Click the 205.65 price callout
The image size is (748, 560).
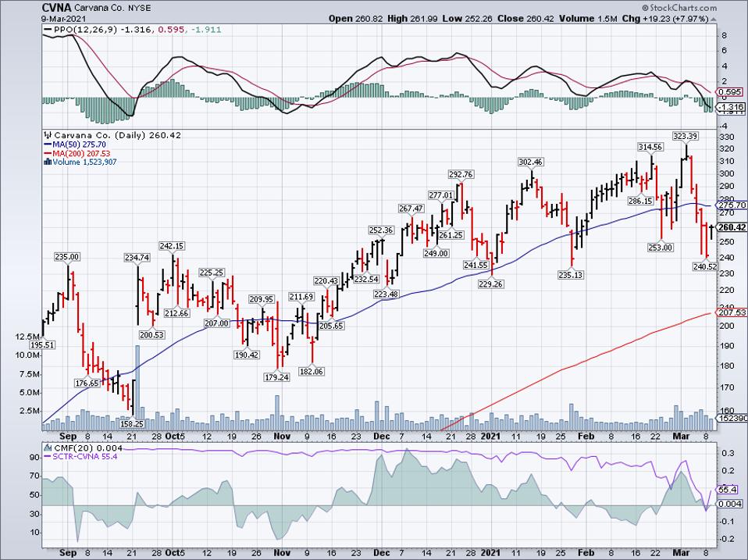(332, 326)
